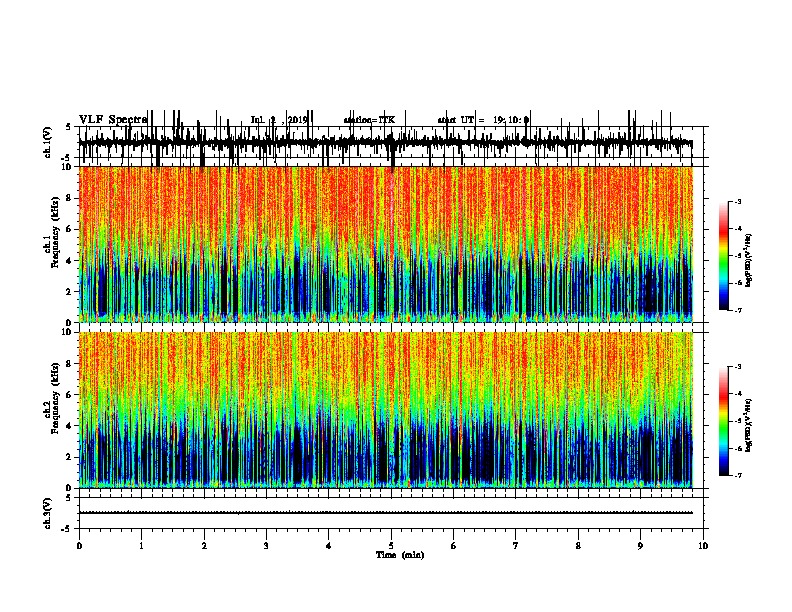Viewport: 792px width, 612px height.
Task: Click the start UT 19:10:0 label
Action: [x=483, y=120]
